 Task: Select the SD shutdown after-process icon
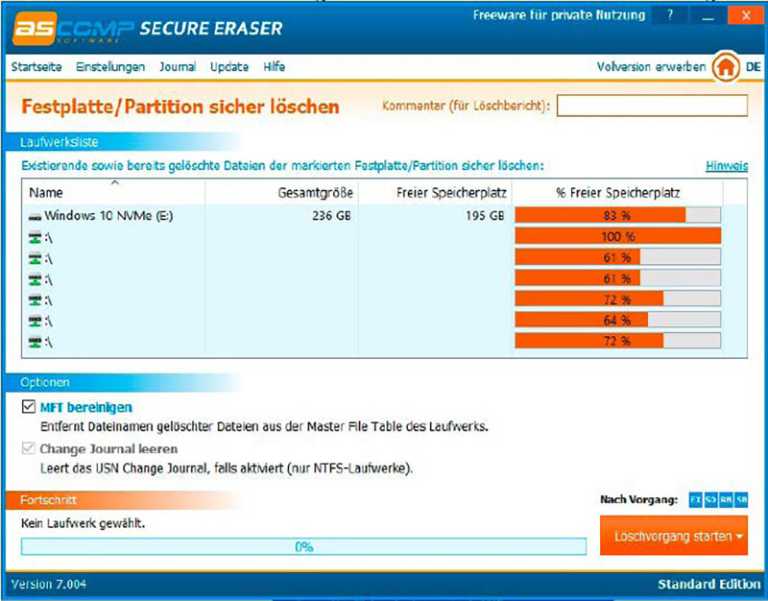click(711, 500)
